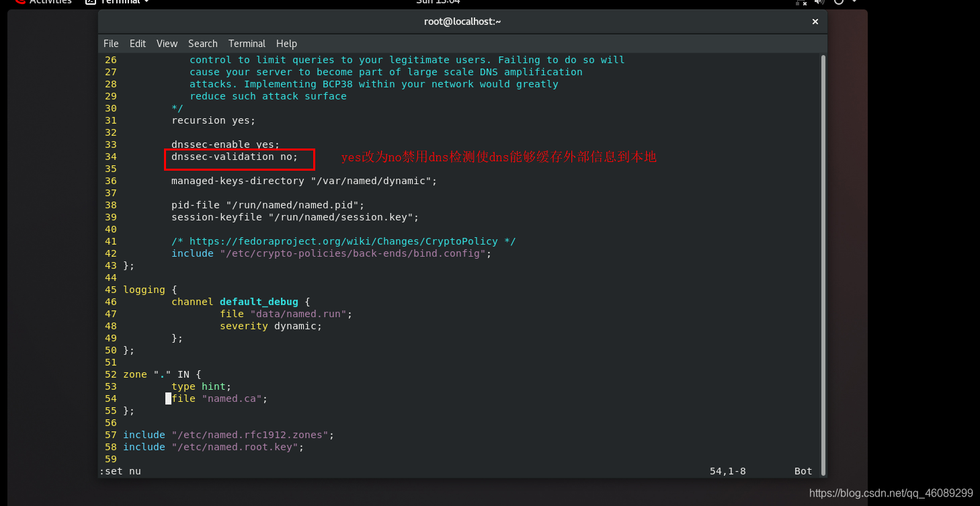This screenshot has height=506, width=980.
Task: Click the fedoraproject.org CryptoPolicy comment
Action: tap(343, 241)
